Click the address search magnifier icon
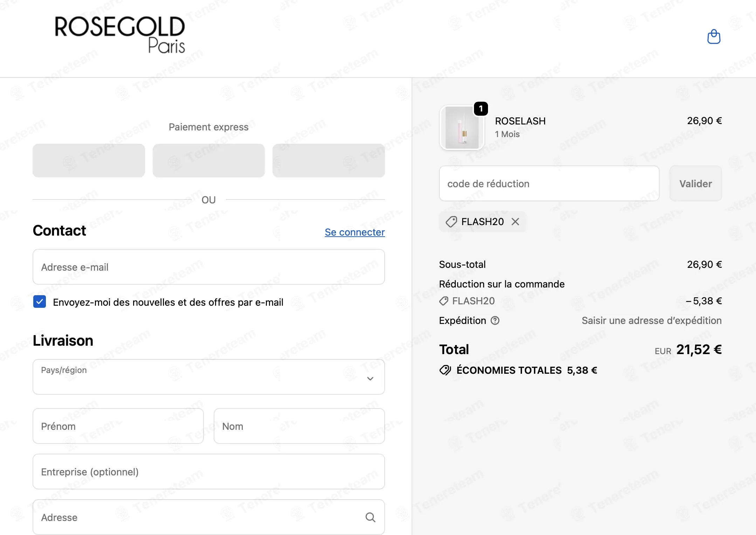The image size is (756, 535). 370,517
